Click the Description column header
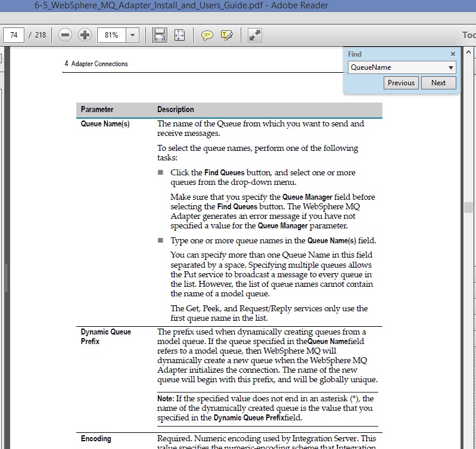Screen dimensions: 476x449 (x=176, y=109)
